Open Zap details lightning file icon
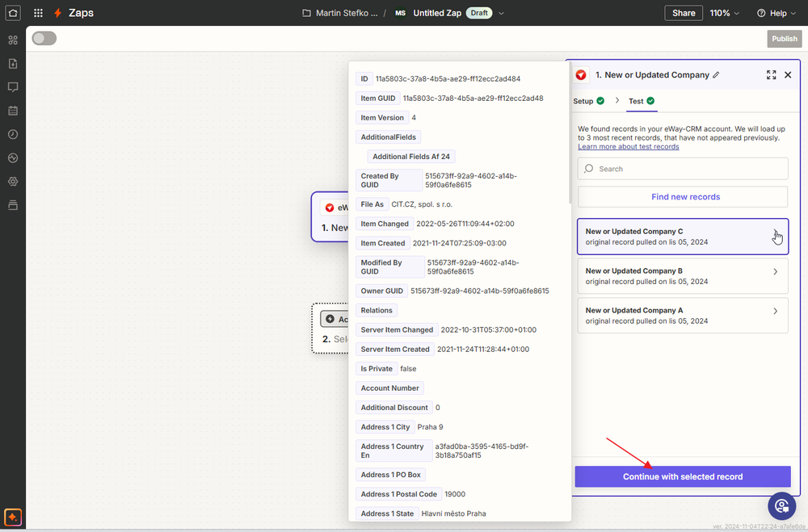This screenshot has height=532, width=808. [x=13, y=63]
